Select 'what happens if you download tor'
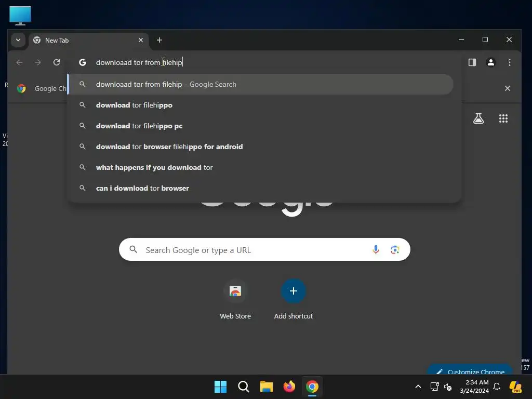This screenshot has width=532, height=399. (x=261, y=167)
